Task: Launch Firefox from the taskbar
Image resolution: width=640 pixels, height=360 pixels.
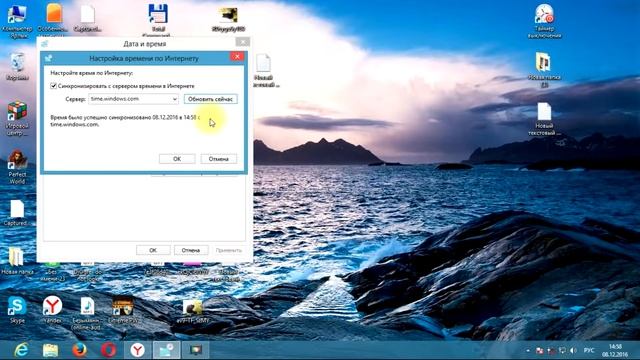Action: (x=80, y=350)
